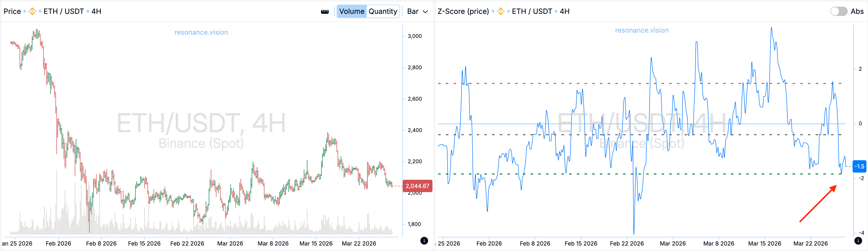Screen dimensions: 868x251
Task: Open info icon on the Z-Score chart
Action: click(858, 240)
